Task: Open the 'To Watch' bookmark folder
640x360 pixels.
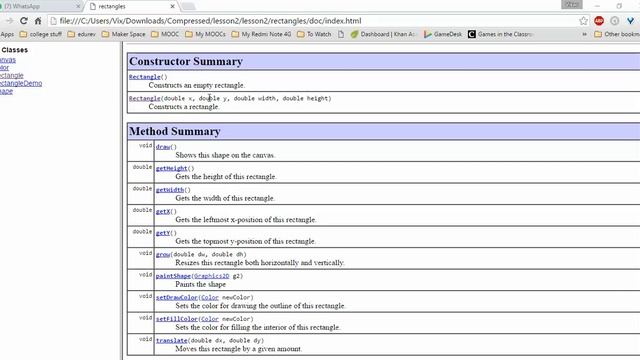Action: 314,34
